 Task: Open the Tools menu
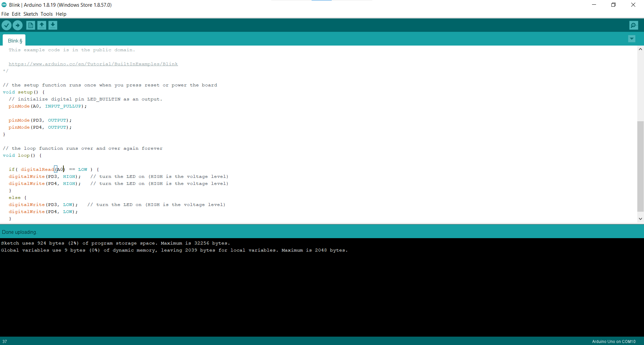(47, 14)
